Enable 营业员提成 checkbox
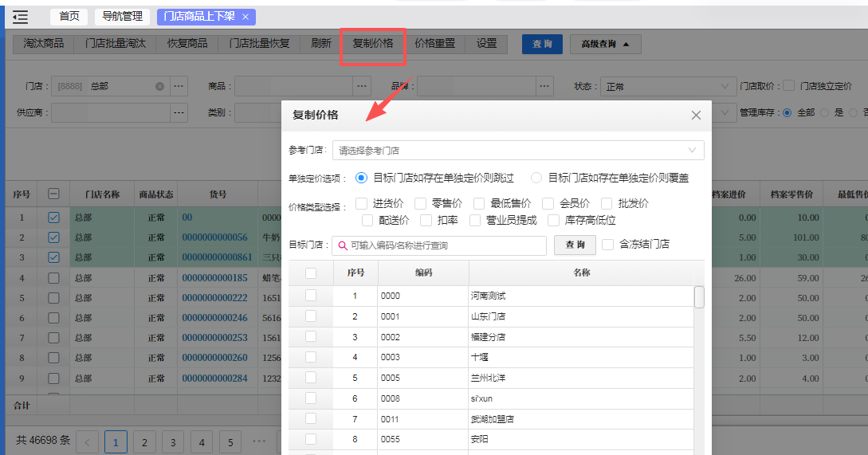Viewport: 868px width, 455px height. coord(475,220)
